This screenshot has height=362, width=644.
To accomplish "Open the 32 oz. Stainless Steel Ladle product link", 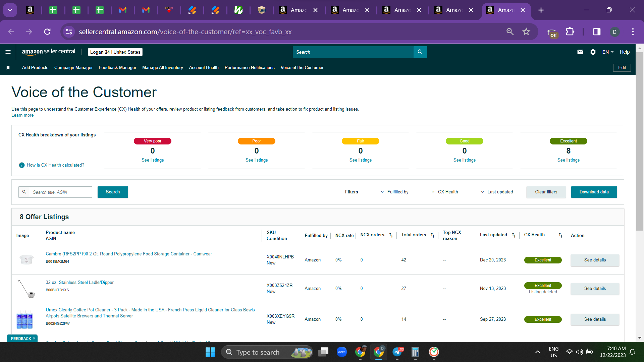I will pyautogui.click(x=80, y=283).
